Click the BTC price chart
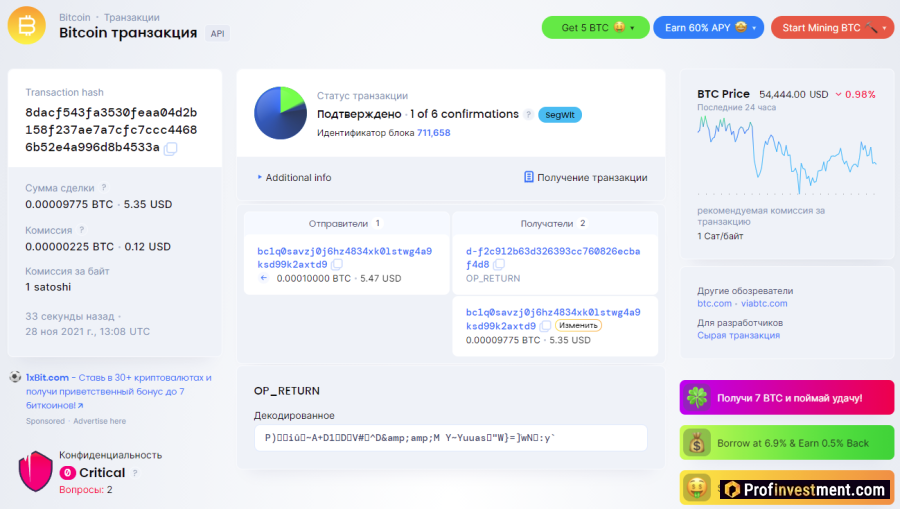 pyautogui.click(x=786, y=154)
